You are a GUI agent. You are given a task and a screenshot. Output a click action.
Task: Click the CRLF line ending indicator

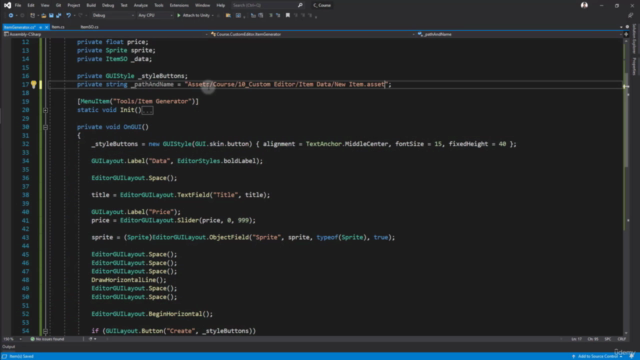pos(622,339)
